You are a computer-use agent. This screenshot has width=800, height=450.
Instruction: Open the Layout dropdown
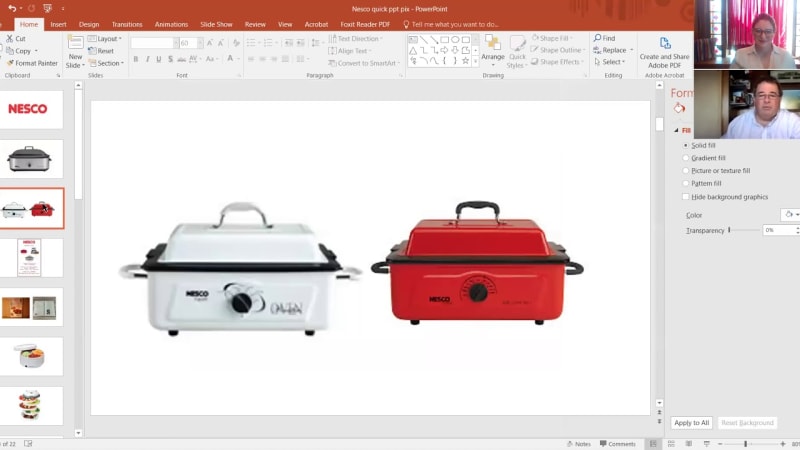(x=105, y=39)
